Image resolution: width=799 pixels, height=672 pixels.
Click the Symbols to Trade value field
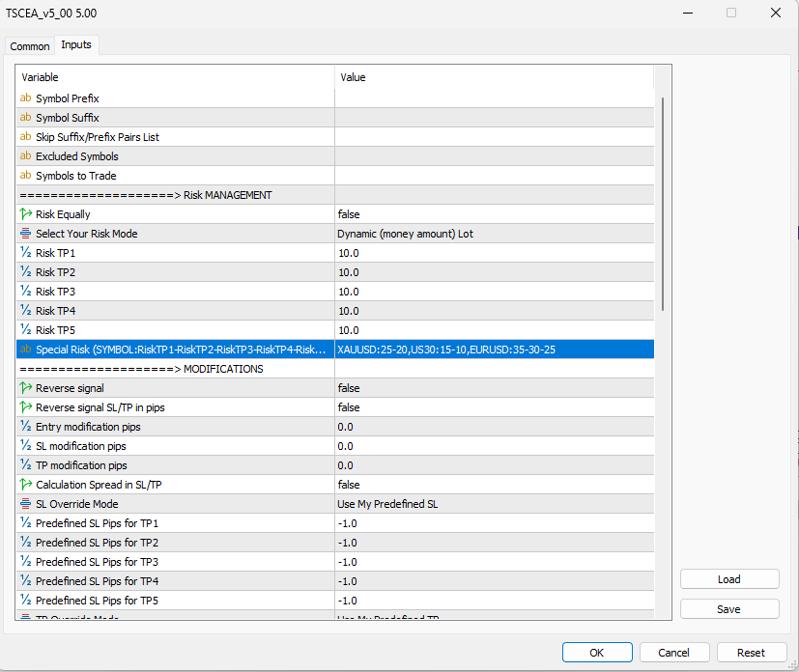493,176
